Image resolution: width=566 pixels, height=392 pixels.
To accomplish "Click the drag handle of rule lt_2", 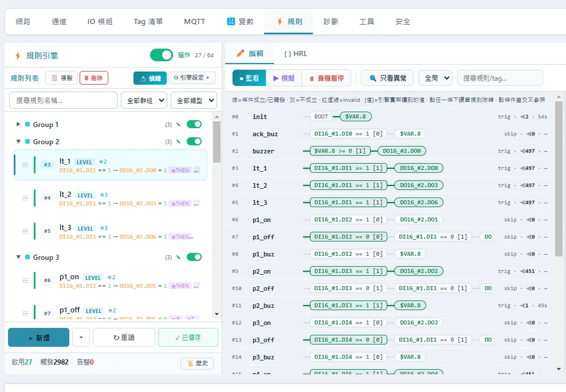I will [25, 198].
